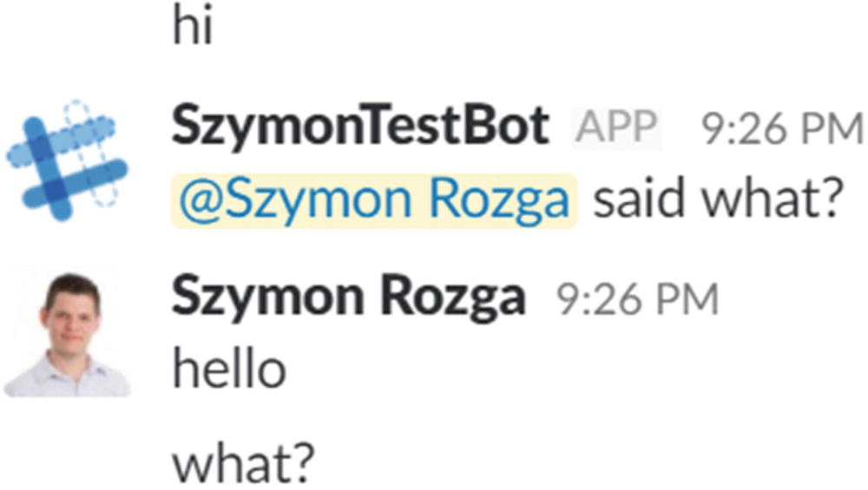Click the bold Szymon Rozga sender name
The height and width of the screenshot is (490, 868).
348,298
